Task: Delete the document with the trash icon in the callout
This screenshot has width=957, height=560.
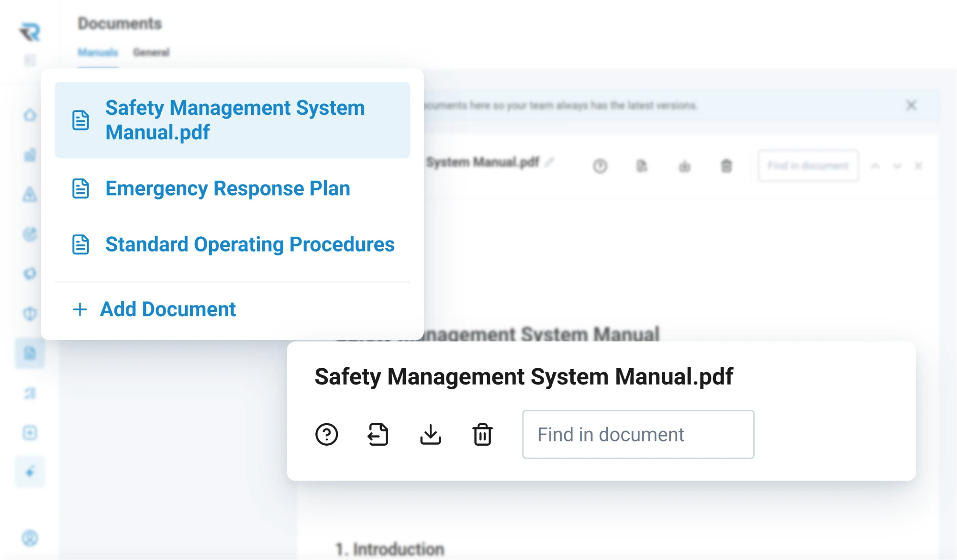Action: [x=482, y=434]
